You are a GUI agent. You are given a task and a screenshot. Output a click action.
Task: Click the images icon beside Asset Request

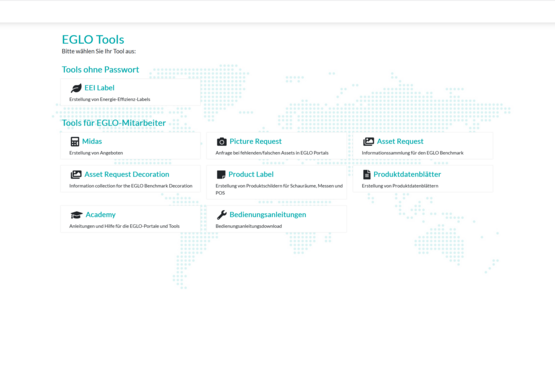[x=368, y=142]
